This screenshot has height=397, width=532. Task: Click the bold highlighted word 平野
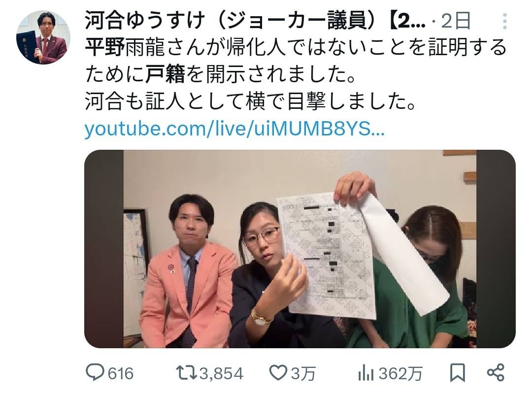click(105, 47)
